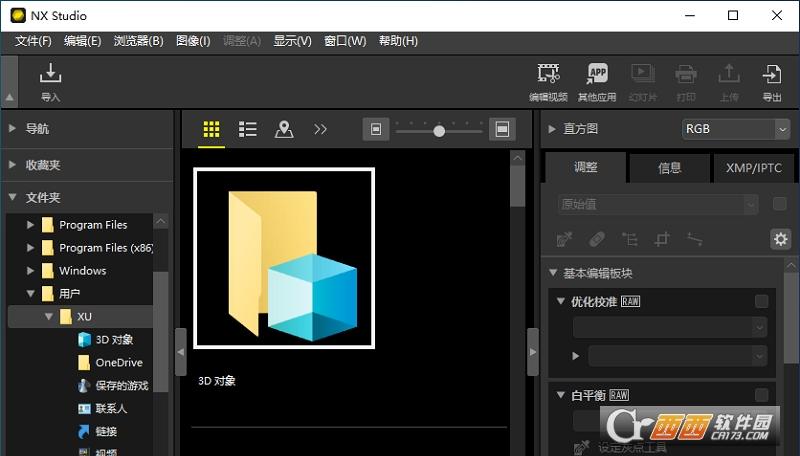Screen dimensions: 800x456
Task: Switch to the 调整 tab
Action: click(586, 167)
